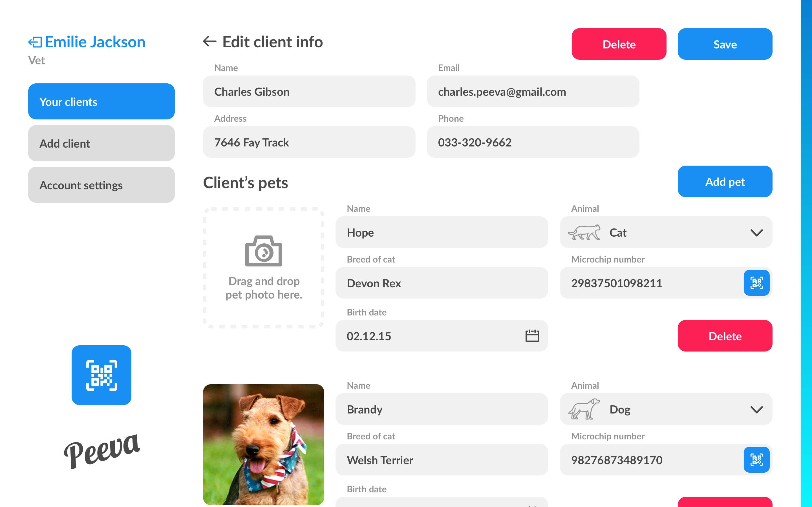
Task: Click the camera icon in the photo drop zone
Action: point(263,251)
